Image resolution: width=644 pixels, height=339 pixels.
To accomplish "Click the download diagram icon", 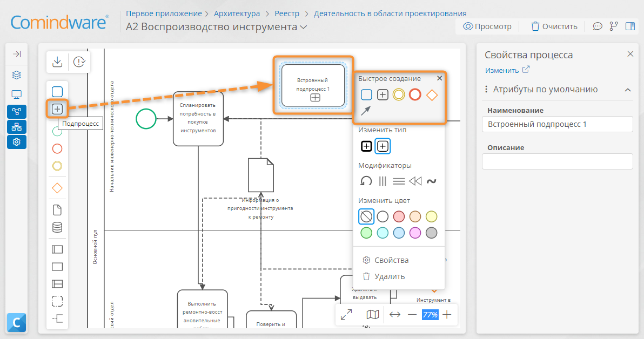I will (x=57, y=62).
